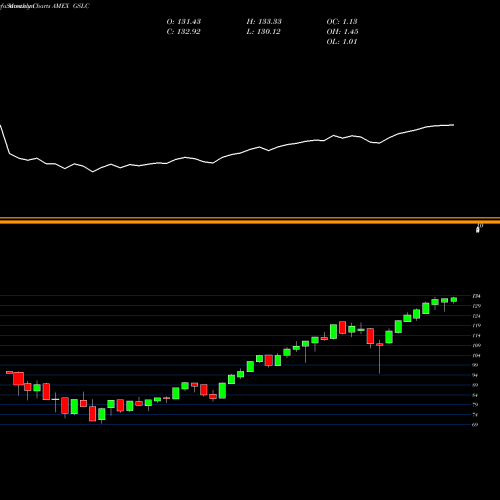The height and width of the screenshot is (500, 500).
Task: Click the '94' price axis label
Action: [475, 375]
